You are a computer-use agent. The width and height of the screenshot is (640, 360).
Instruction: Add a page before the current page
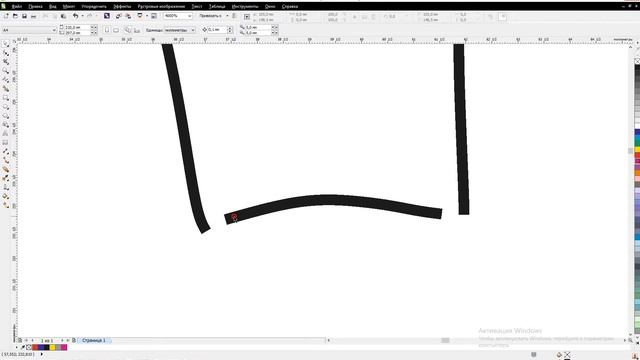(x=20, y=340)
